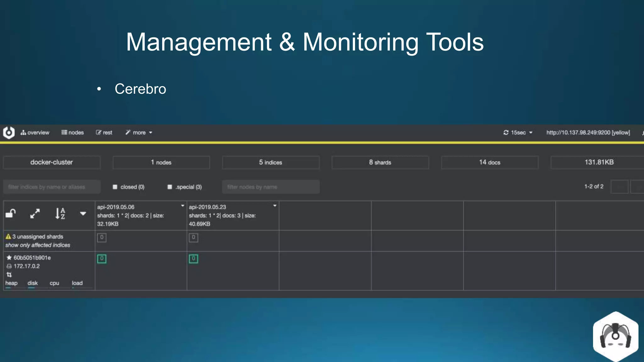The width and height of the screenshot is (644, 362).
Task: Click the api-2019.05.23 index name
Action: click(x=208, y=207)
